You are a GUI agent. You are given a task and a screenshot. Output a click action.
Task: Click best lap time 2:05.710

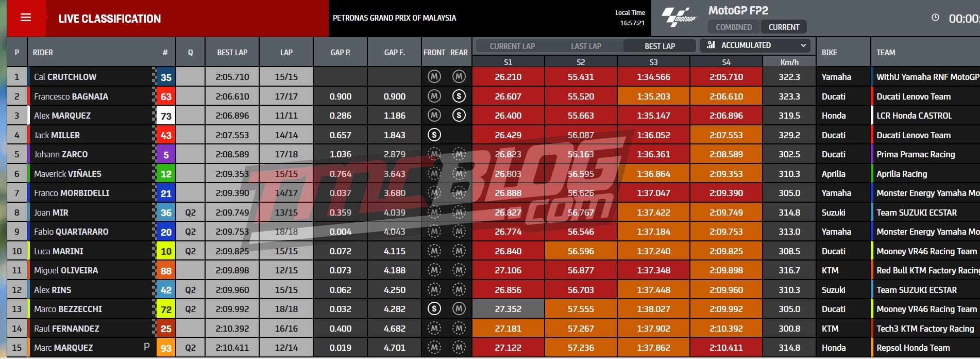pos(232,77)
